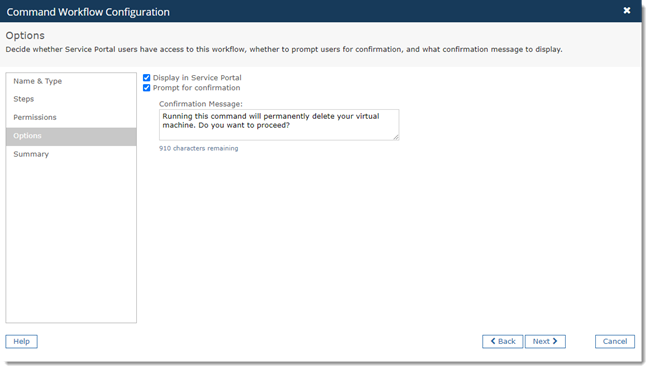Image resolution: width=650 pixels, height=371 pixels.
Task: Jump to the Summary section
Action: pos(71,154)
